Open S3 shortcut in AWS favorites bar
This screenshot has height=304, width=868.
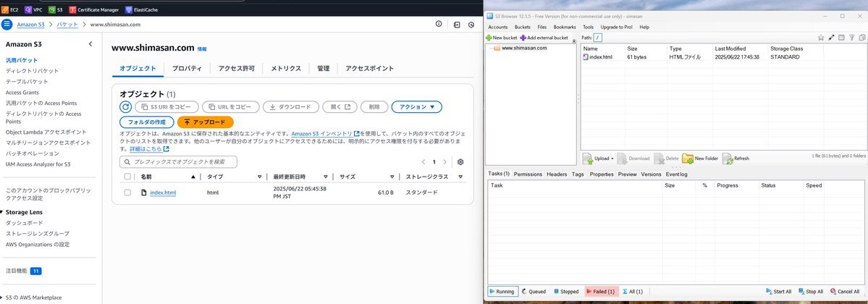[55, 9]
